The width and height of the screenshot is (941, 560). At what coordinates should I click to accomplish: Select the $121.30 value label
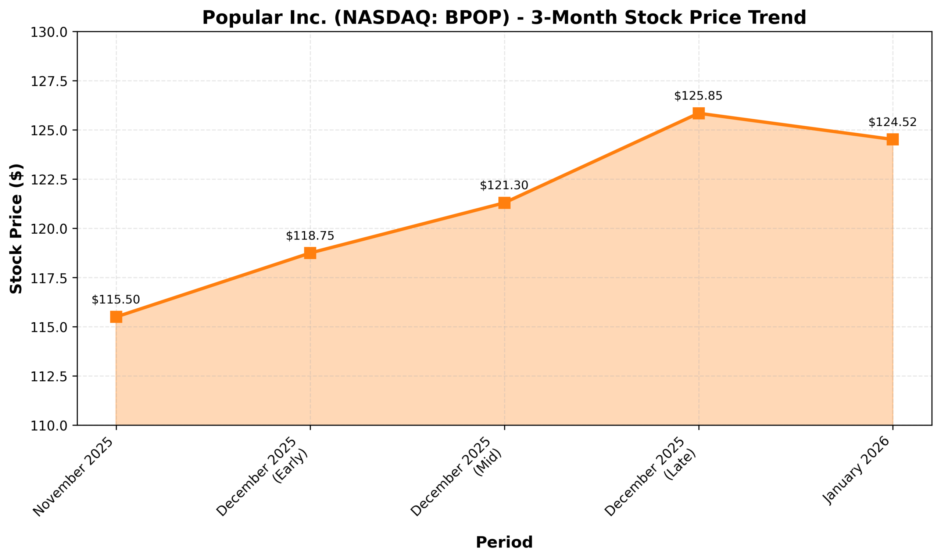pos(504,185)
